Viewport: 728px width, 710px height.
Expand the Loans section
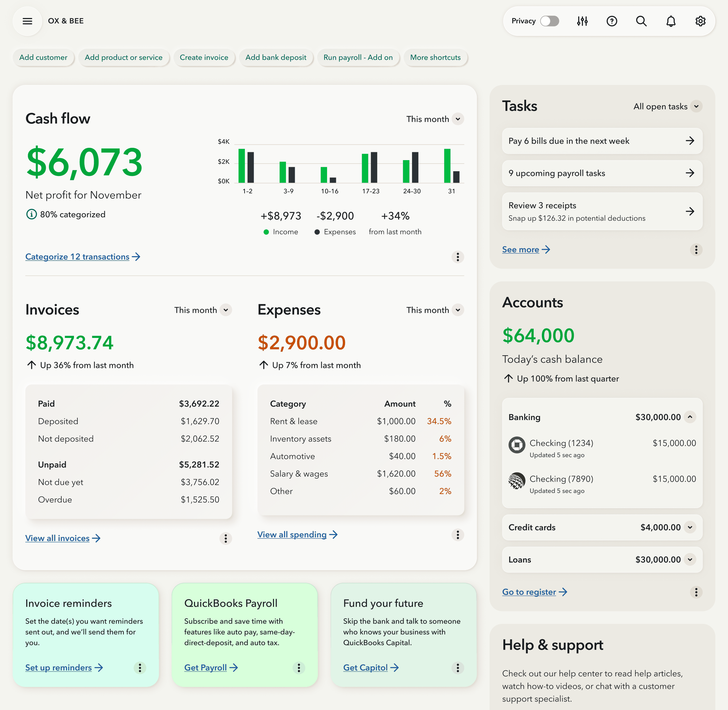point(690,559)
